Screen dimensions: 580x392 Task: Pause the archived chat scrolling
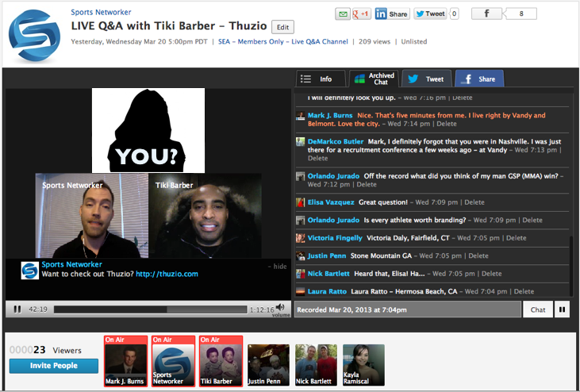click(x=562, y=309)
